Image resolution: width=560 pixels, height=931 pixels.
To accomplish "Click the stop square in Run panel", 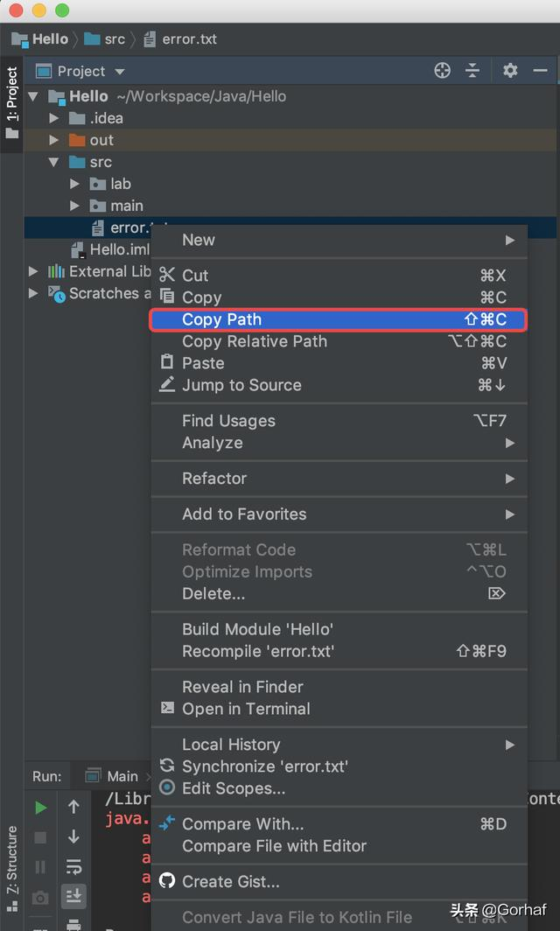I will [x=40, y=837].
